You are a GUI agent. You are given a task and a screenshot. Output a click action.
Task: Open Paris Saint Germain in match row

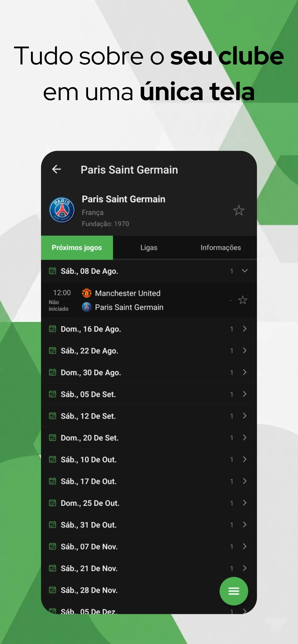point(129,307)
